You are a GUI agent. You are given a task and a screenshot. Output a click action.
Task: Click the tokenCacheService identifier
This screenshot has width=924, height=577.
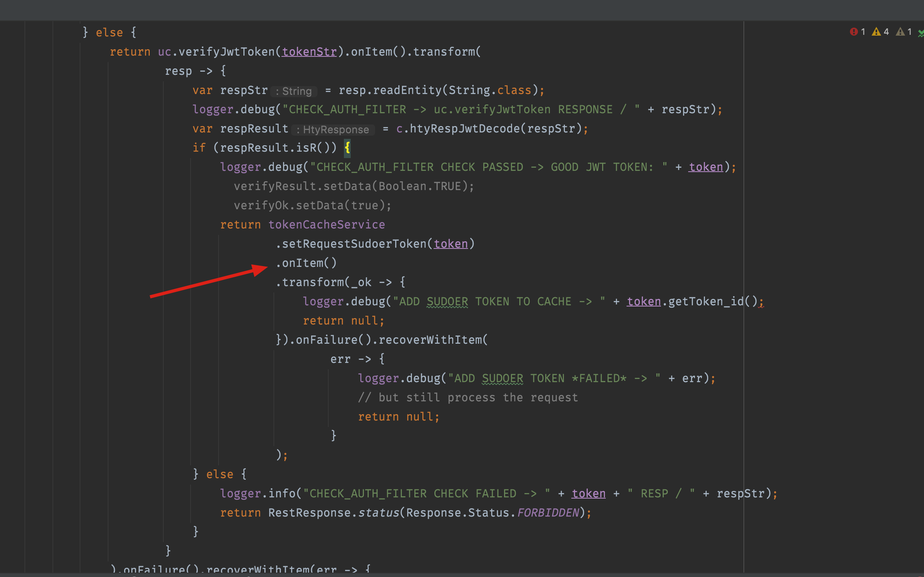(x=326, y=225)
